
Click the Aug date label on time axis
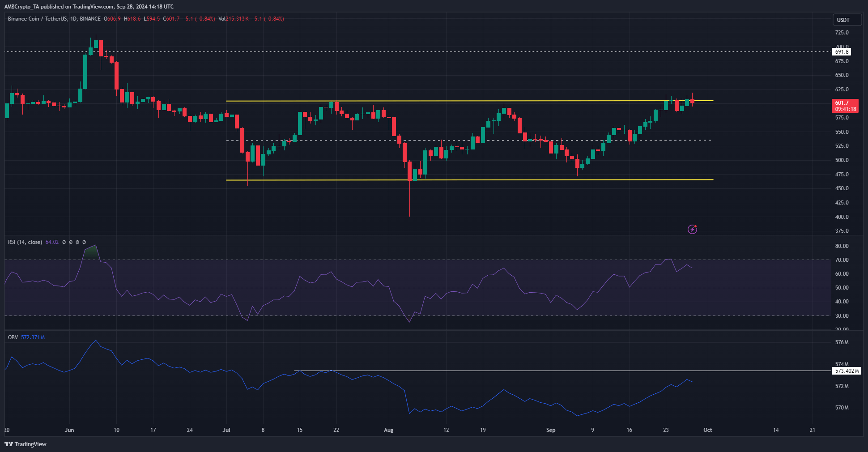pyautogui.click(x=389, y=430)
